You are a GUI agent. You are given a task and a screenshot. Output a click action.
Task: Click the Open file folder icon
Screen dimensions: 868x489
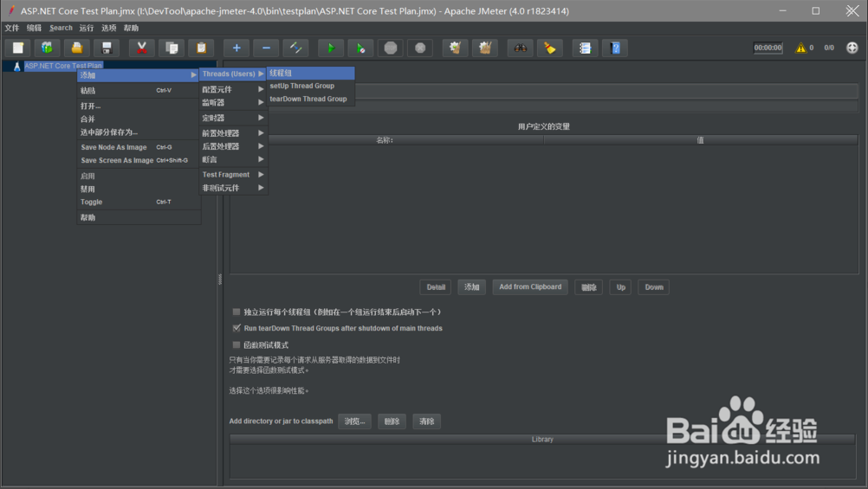point(77,48)
